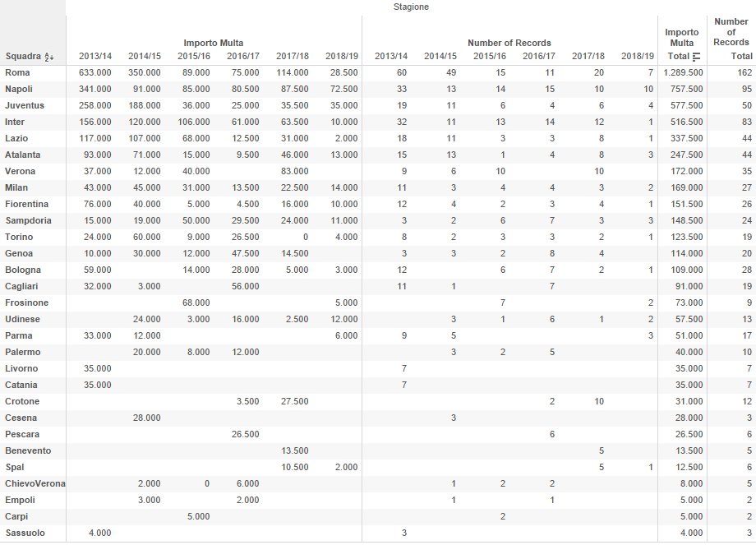The image size is (756, 545).
Task: Select the Frosinone row label
Action: click(x=26, y=303)
